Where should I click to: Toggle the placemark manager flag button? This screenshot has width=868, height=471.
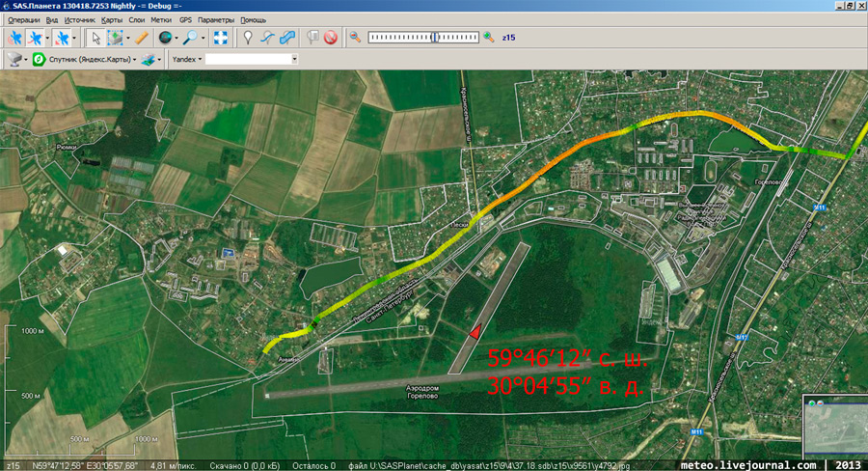(312, 38)
